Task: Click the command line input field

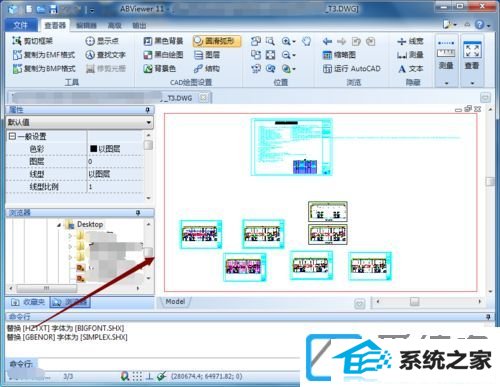Action: pos(168,363)
